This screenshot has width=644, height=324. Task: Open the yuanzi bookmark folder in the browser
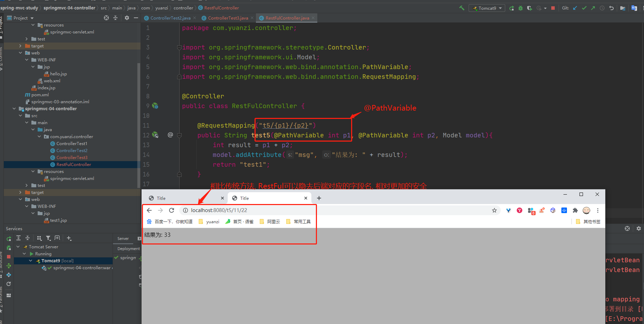tap(209, 221)
